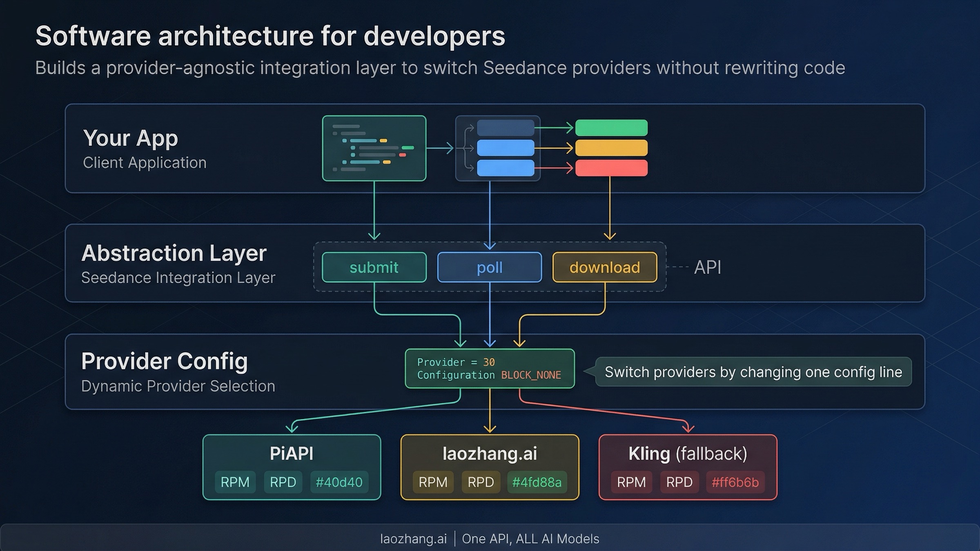
Task: Select the stacked blue queue icon
Action: 497,148
